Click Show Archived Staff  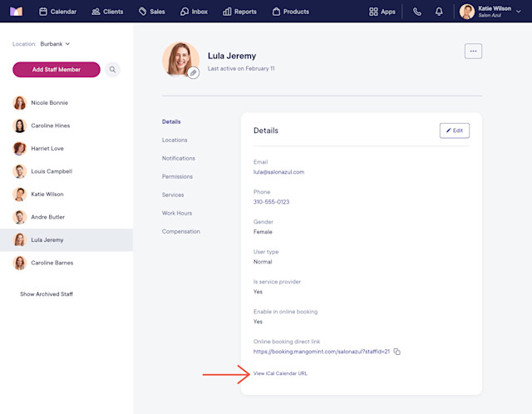click(47, 293)
